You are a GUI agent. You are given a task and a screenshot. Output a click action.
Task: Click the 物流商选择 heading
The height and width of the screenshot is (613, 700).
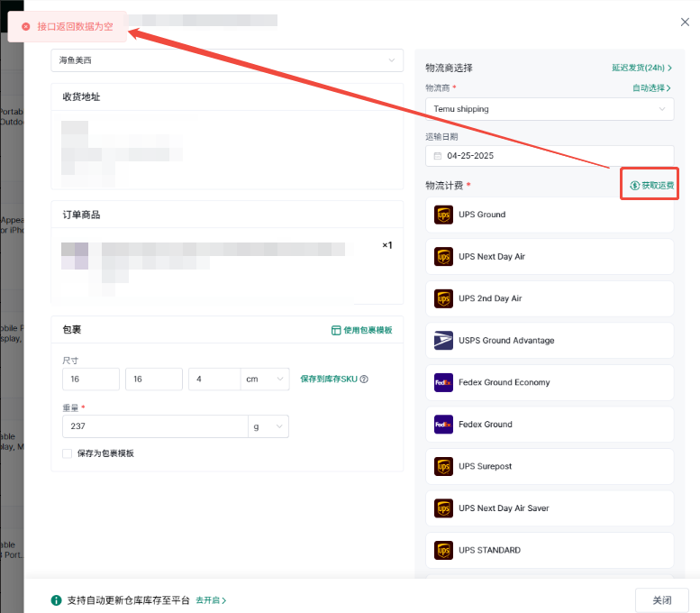449,68
